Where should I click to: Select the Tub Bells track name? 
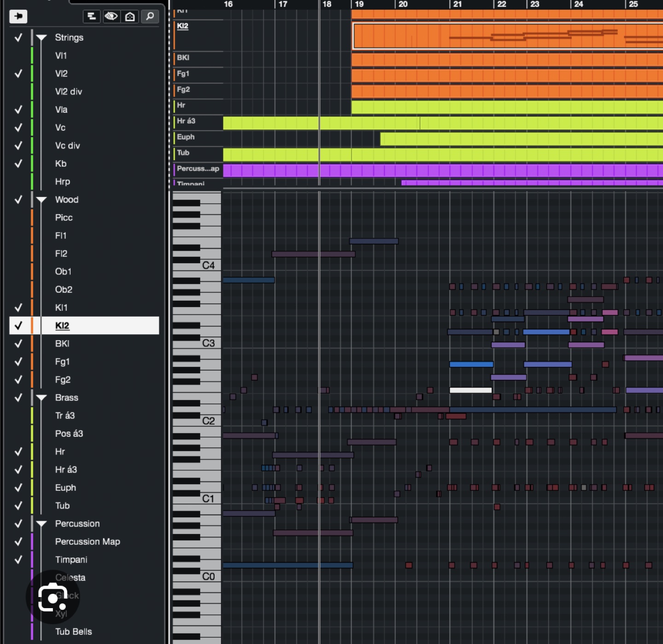pos(74,632)
